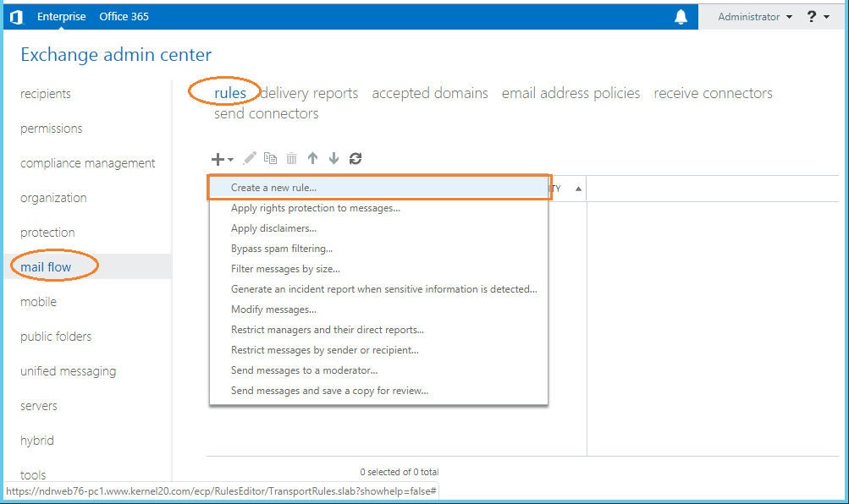Open the hybrid section
This screenshot has width=849, height=504.
(36, 441)
